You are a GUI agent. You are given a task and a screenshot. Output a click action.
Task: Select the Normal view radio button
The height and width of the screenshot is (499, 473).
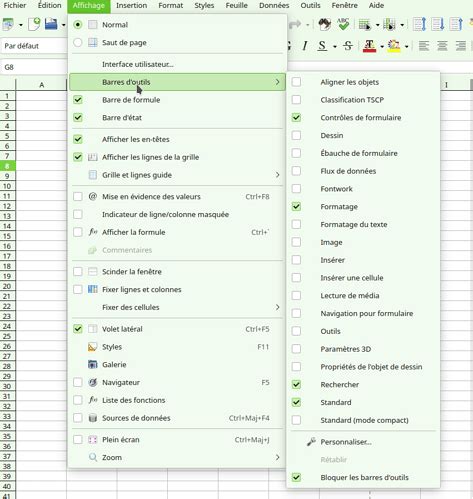pyautogui.click(x=78, y=25)
